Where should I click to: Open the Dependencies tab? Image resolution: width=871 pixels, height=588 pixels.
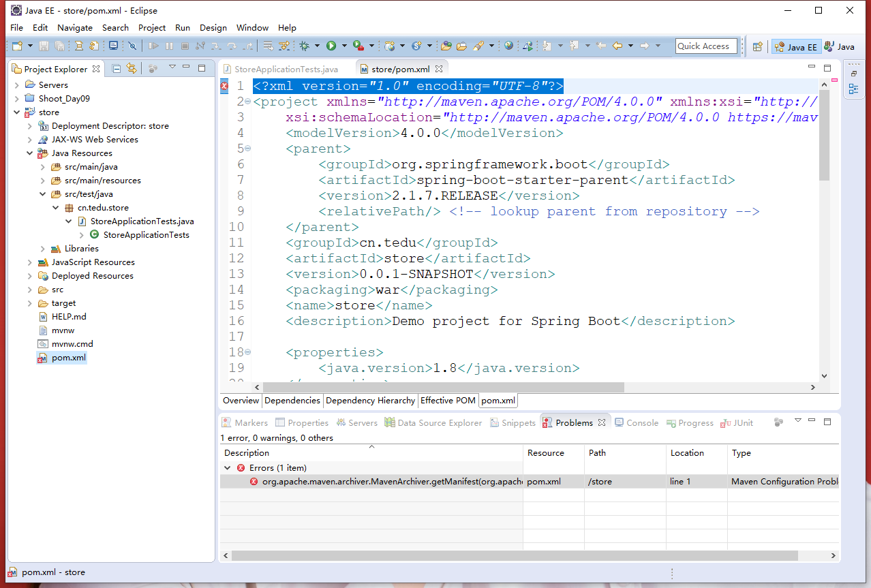point(292,401)
